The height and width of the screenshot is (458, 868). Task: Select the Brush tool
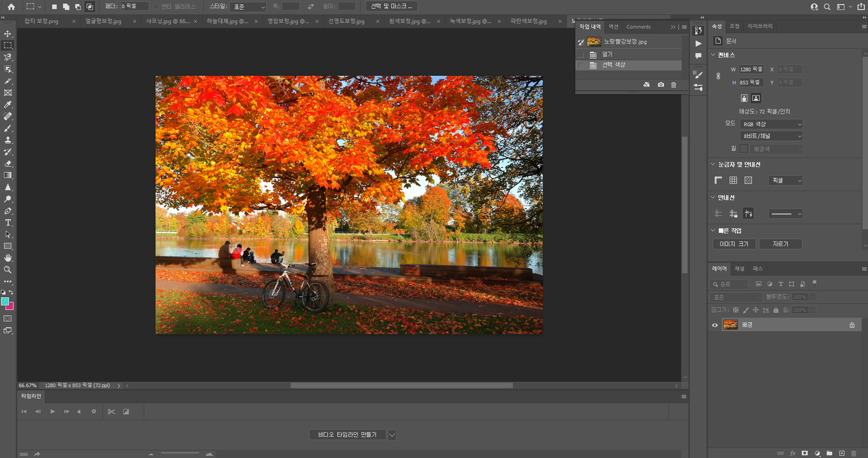click(x=8, y=128)
